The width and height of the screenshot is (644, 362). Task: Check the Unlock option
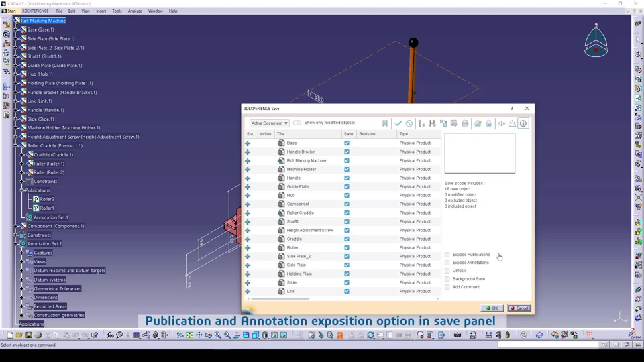coord(447,270)
